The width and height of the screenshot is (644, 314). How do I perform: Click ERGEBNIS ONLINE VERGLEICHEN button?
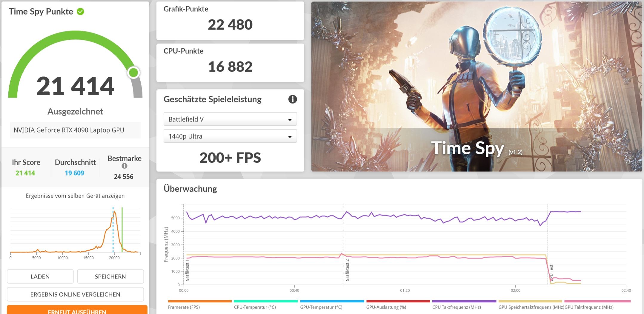(x=75, y=294)
